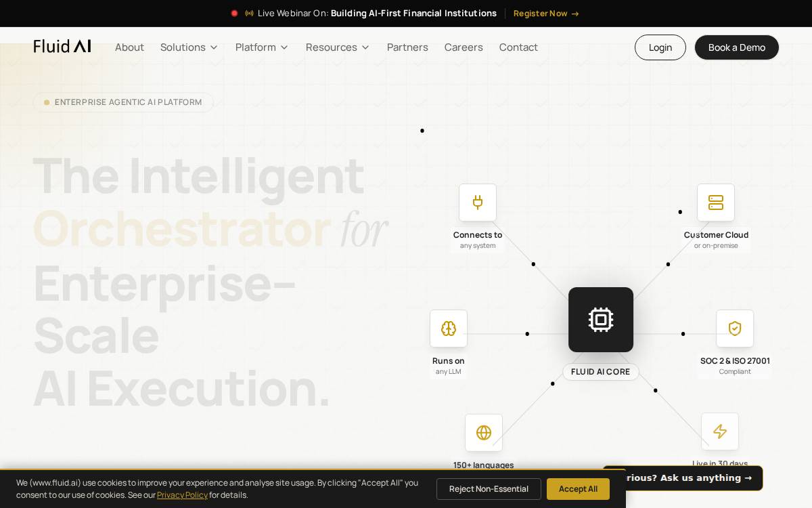This screenshot has width=812, height=508.
Task: Expand the Solutions dropdown
Action: click(x=189, y=47)
